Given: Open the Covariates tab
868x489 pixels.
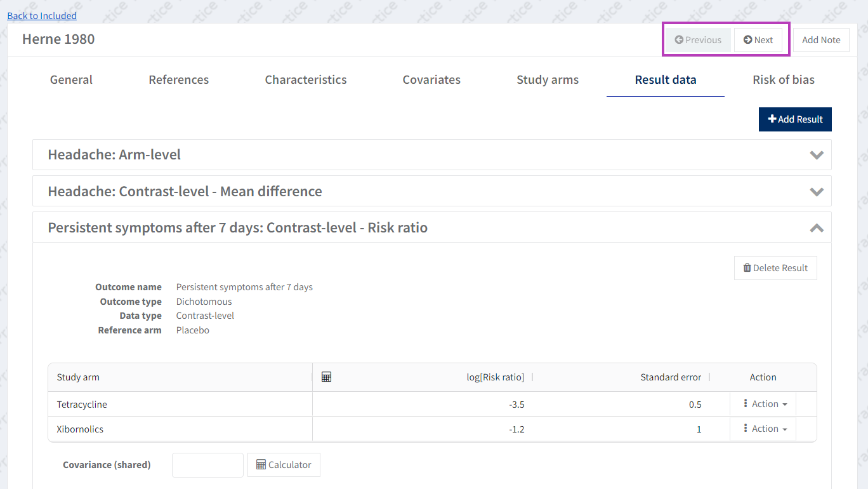Looking at the screenshot, I should [x=431, y=80].
